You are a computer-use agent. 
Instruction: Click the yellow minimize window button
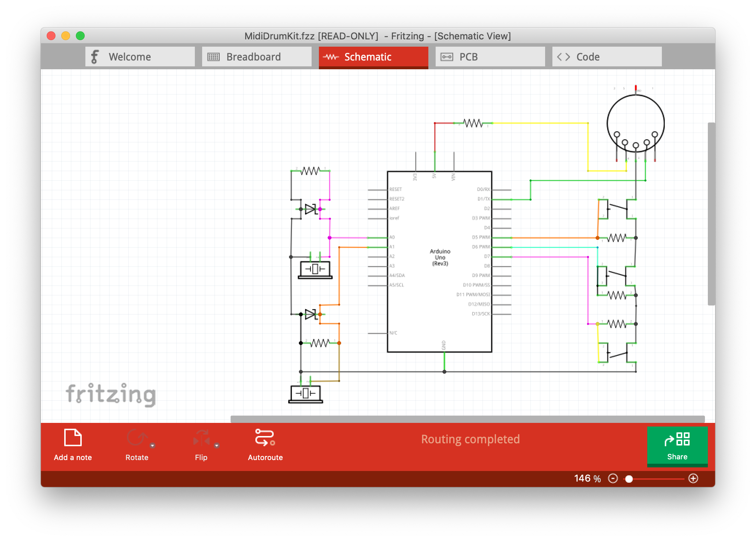(x=66, y=36)
